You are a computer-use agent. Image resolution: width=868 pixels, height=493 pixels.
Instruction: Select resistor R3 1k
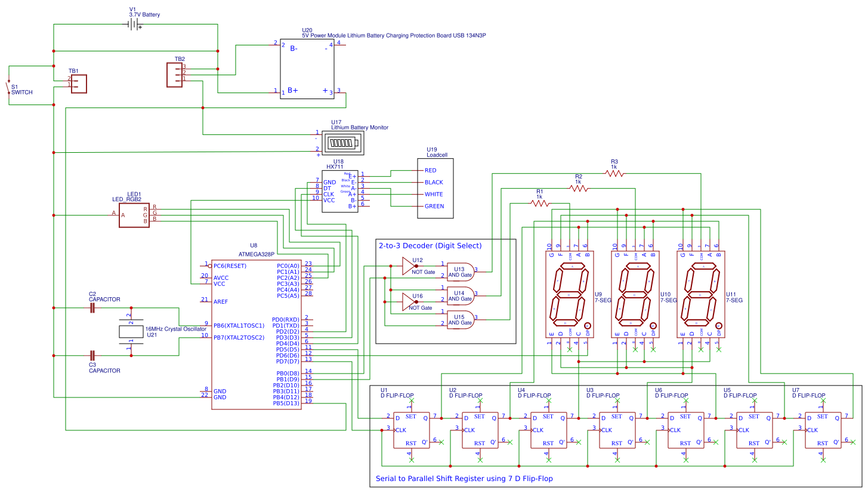tap(614, 173)
